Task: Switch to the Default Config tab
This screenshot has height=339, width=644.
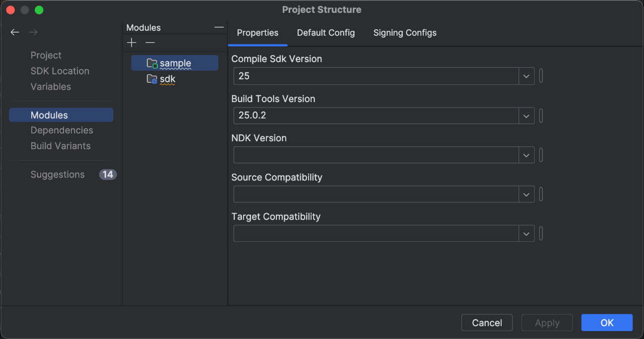Action: pyautogui.click(x=325, y=33)
